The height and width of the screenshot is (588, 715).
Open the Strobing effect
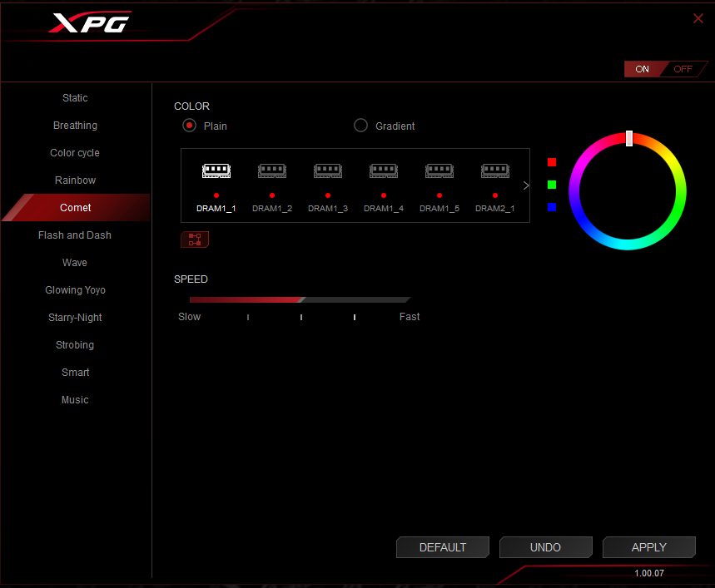pos(75,345)
